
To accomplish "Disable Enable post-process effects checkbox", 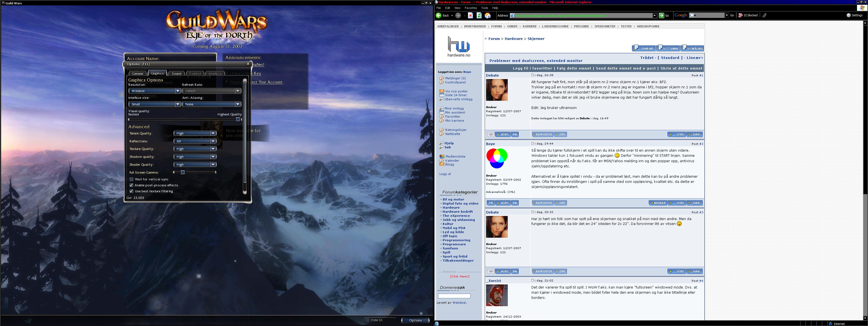I will point(131,185).
